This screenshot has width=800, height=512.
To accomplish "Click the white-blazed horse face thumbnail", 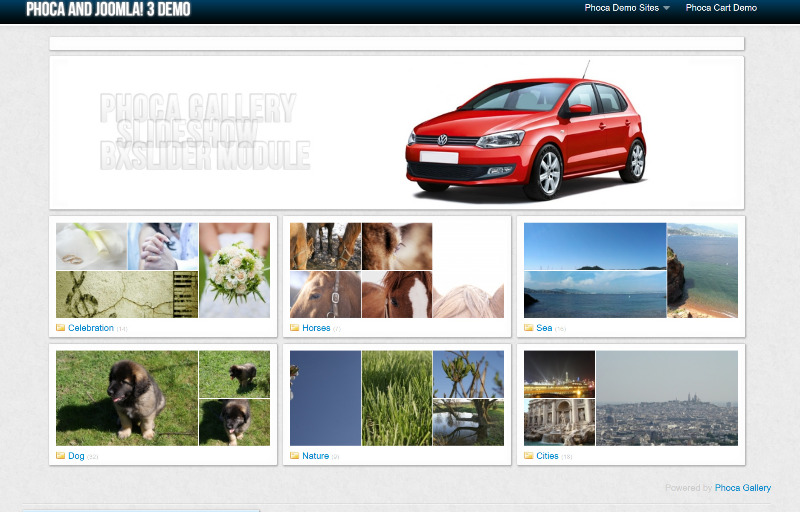I will pyautogui.click(x=397, y=295).
